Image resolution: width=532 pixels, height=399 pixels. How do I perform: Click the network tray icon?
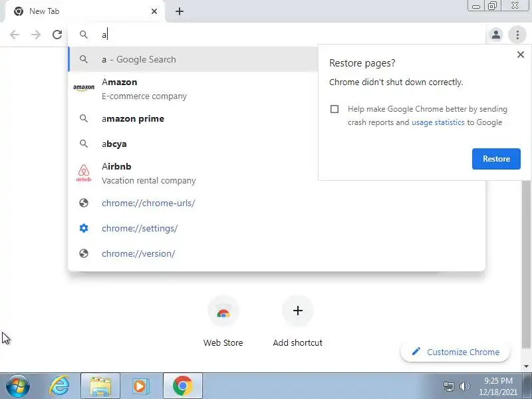tap(448, 386)
